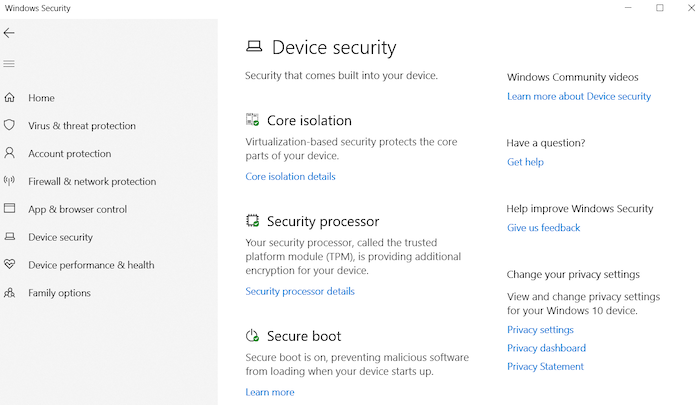Click the person icon for Account protection
Screen dimensions: 700x405
9,153
